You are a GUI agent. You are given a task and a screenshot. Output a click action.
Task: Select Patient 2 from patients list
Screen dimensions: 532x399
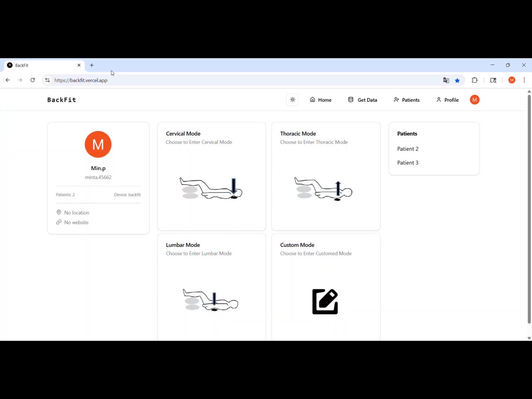[x=408, y=149]
